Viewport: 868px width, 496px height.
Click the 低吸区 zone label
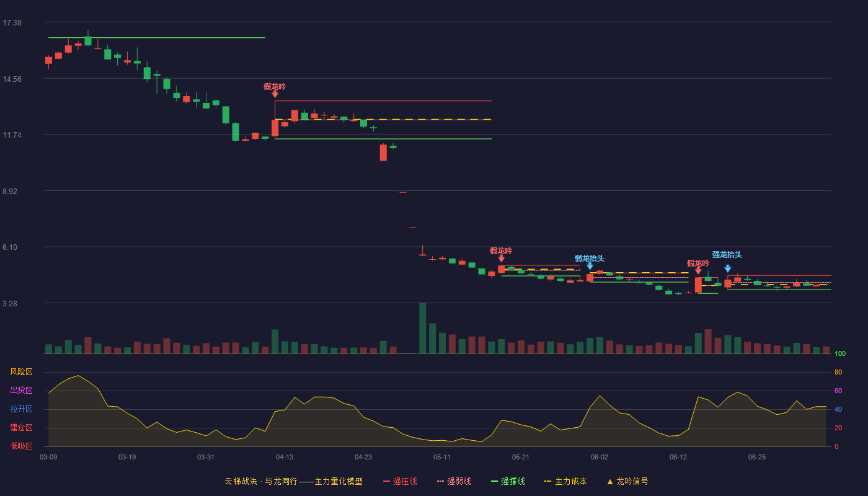(x=21, y=446)
